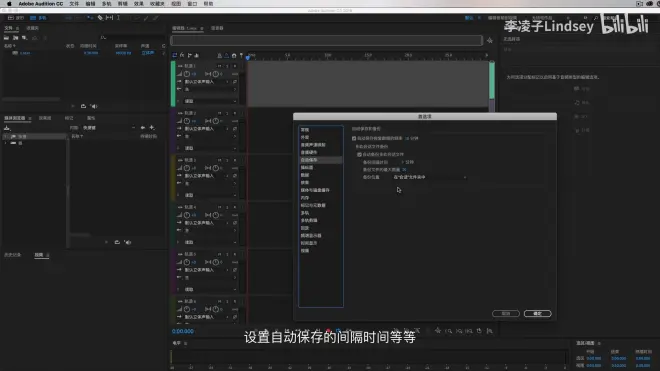Click headphone monitoring icon above tracks

click(234, 55)
